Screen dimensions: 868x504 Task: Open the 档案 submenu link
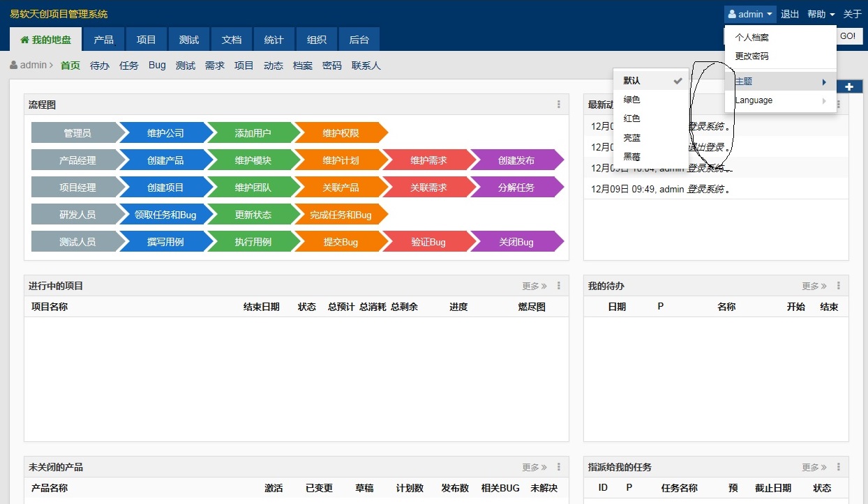point(303,66)
